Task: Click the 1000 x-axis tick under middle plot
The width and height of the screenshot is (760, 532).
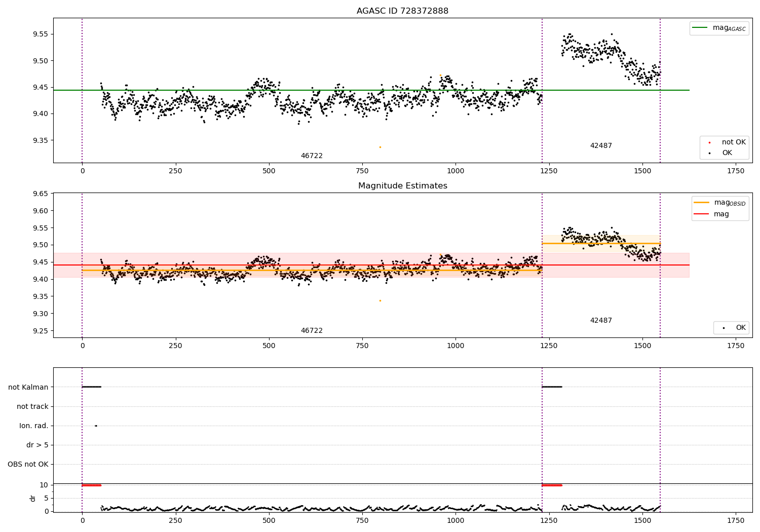Action: [x=455, y=346]
